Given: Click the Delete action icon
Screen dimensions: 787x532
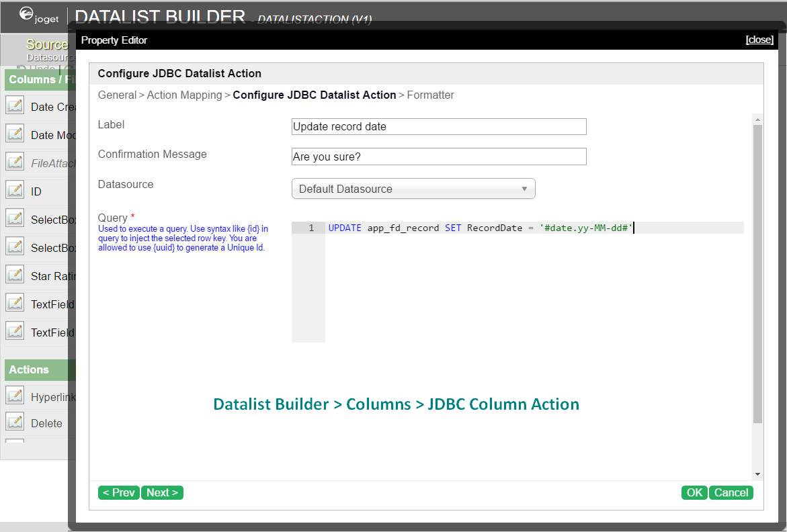Looking at the screenshot, I should click(15, 422).
